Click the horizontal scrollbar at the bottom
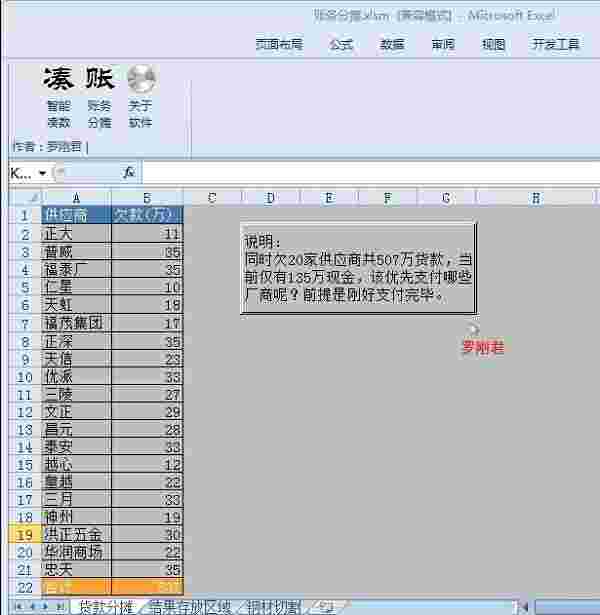600x615 pixels. point(567,607)
